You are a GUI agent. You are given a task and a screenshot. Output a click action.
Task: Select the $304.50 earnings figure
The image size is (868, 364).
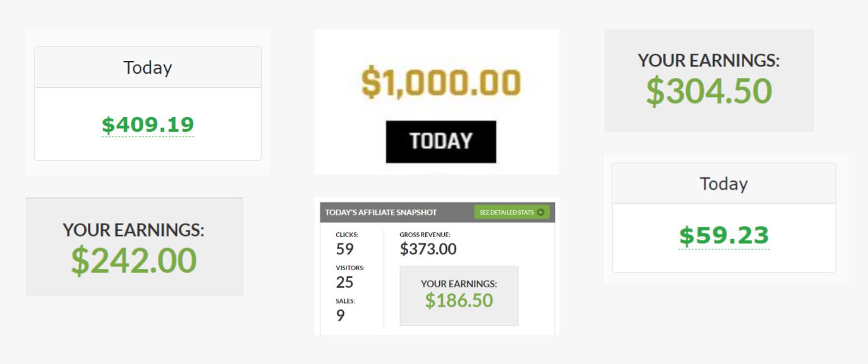pyautogui.click(x=709, y=91)
